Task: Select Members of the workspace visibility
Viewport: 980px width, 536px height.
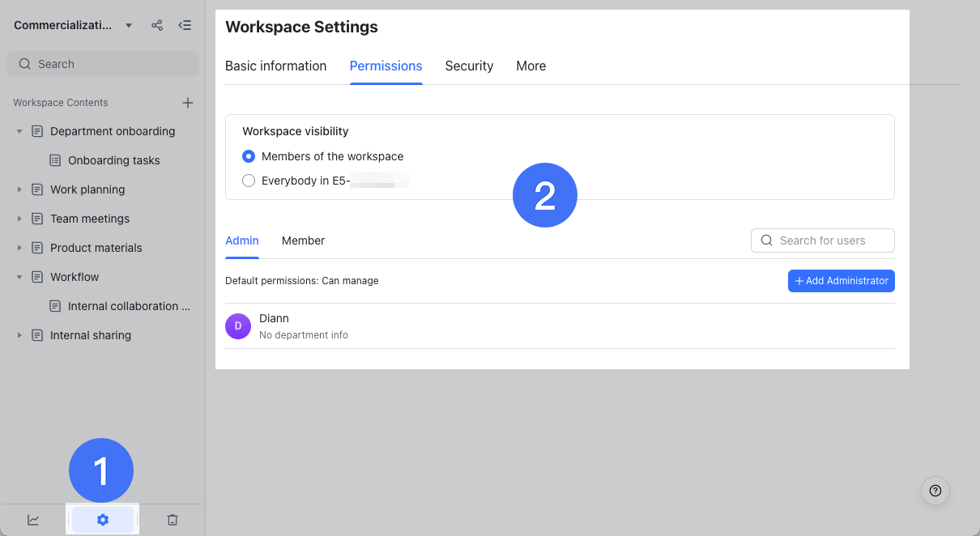Action: 248,156
